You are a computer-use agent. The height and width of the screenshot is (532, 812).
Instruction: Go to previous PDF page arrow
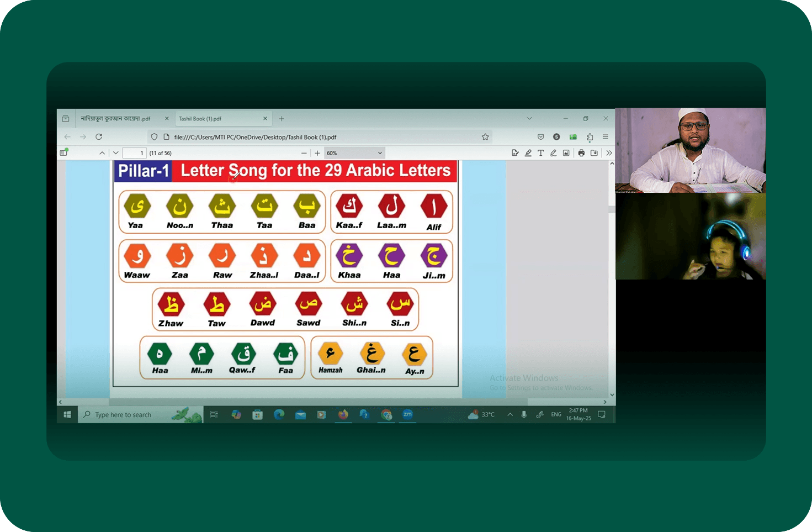(x=102, y=153)
